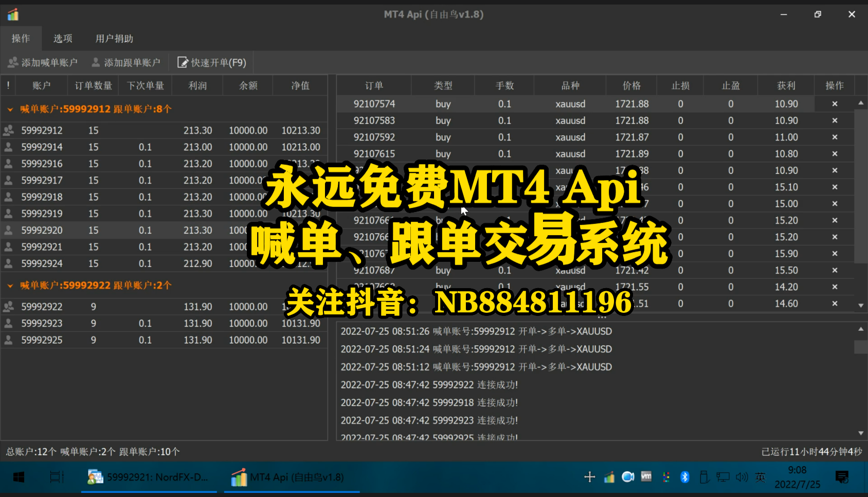The width and height of the screenshot is (868, 497).
Task: Close order 92107615 with its ×
Action: [x=835, y=154]
